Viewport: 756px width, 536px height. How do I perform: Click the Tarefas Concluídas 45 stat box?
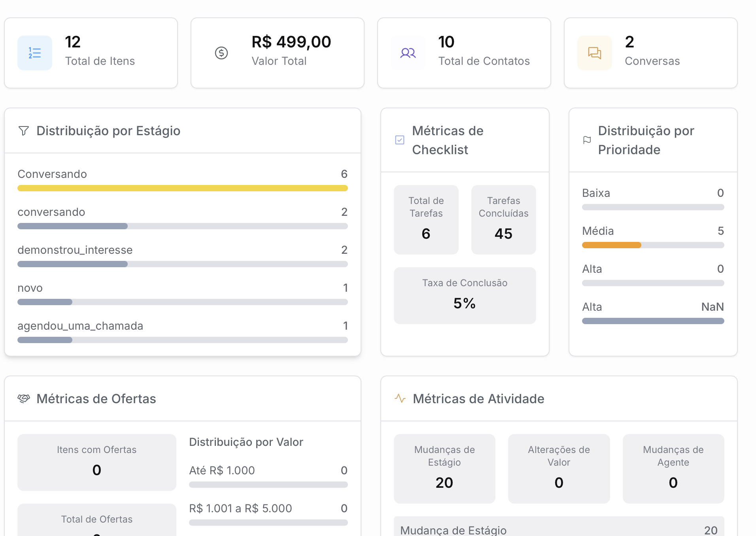pos(503,220)
